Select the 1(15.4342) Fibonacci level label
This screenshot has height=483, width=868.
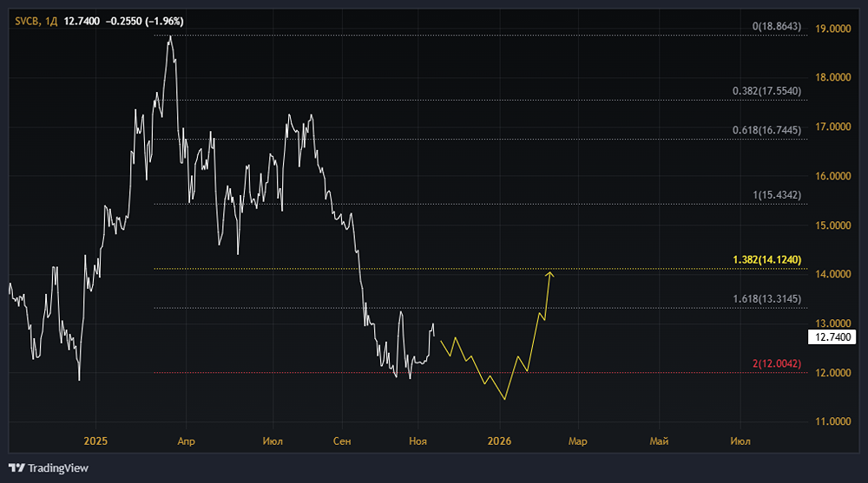[776, 195]
